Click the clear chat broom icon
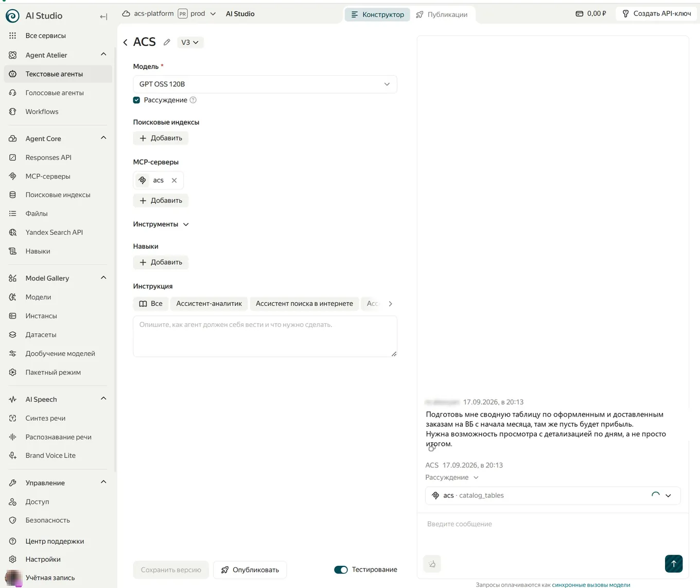700x588 pixels. tap(432, 564)
